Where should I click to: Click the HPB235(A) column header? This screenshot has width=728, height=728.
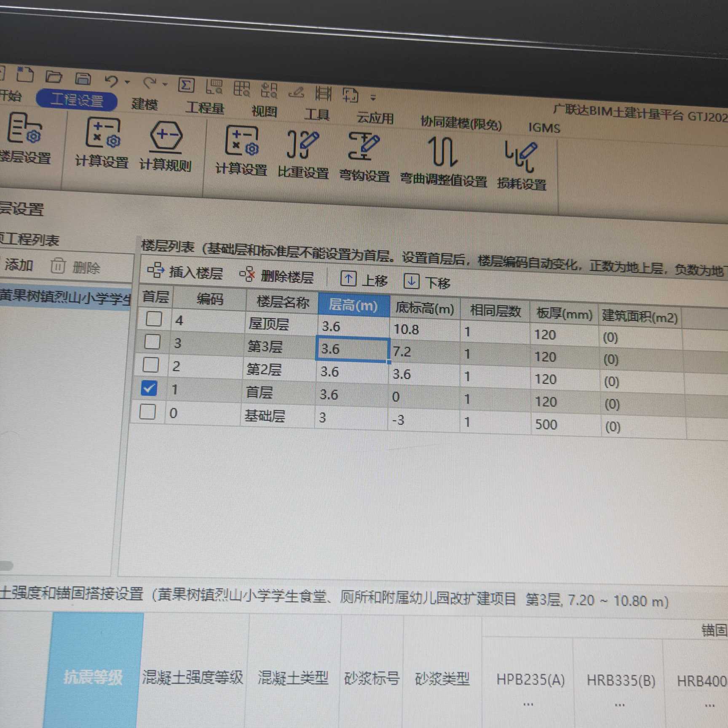click(x=530, y=679)
